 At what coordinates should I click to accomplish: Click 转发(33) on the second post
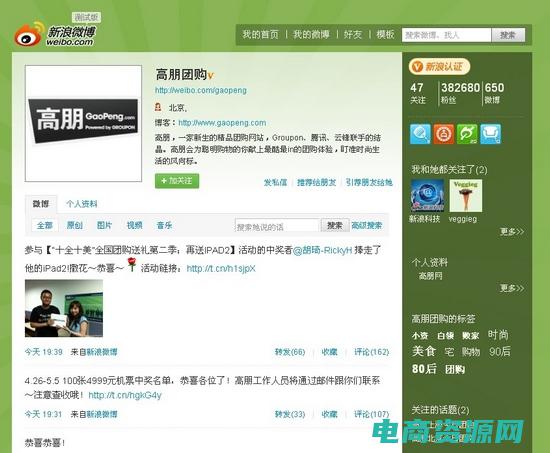coord(290,414)
